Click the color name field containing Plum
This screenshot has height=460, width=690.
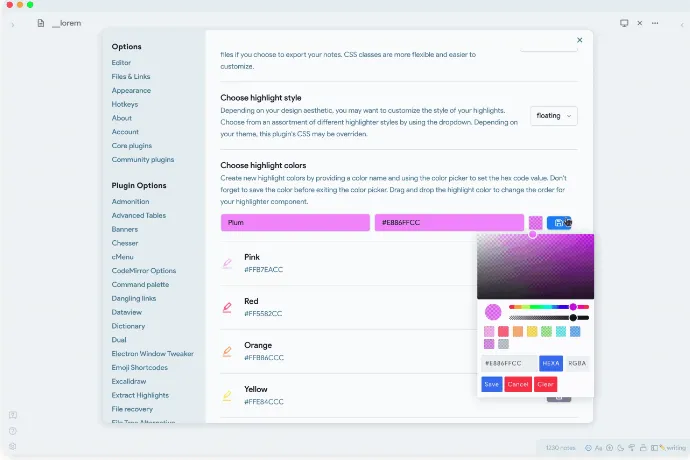(295, 223)
